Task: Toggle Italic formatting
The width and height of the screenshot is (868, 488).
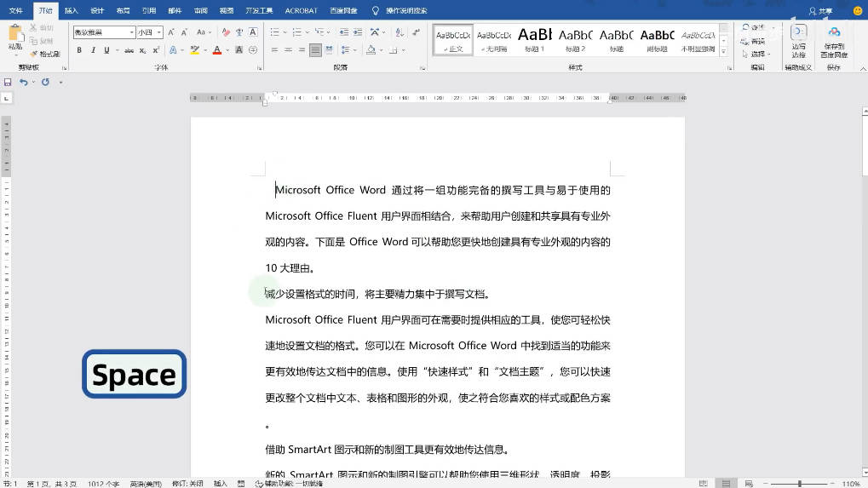Action: click(92, 50)
